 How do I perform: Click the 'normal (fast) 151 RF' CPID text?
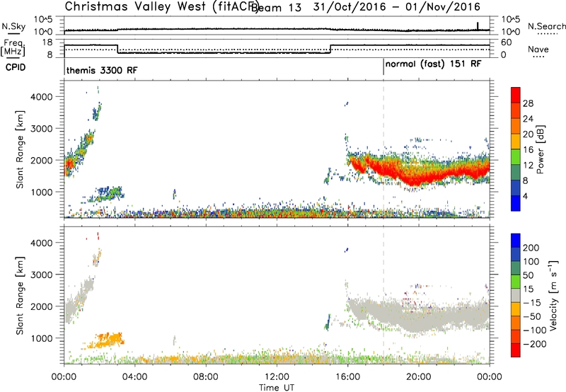tap(433, 64)
